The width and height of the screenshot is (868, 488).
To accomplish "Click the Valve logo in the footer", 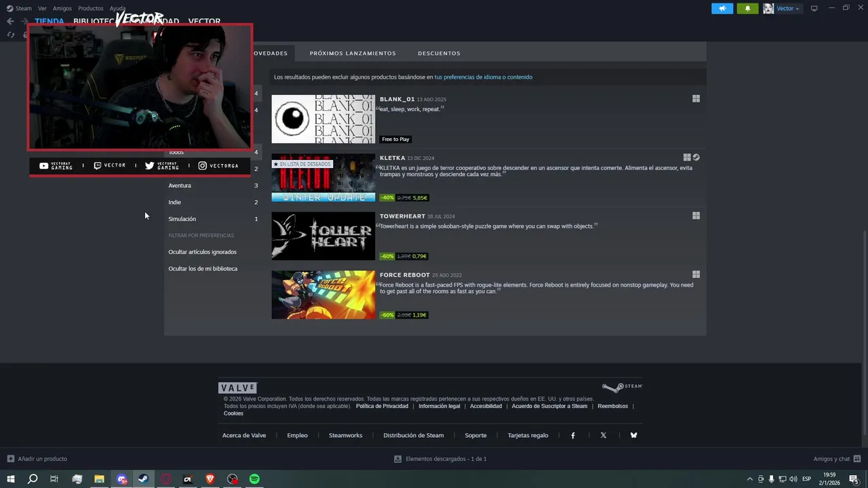I will pyautogui.click(x=237, y=388).
